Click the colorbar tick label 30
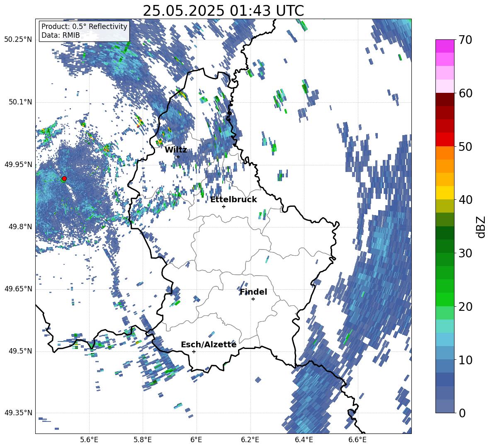This screenshot has width=491, height=448. pyautogui.click(x=465, y=253)
